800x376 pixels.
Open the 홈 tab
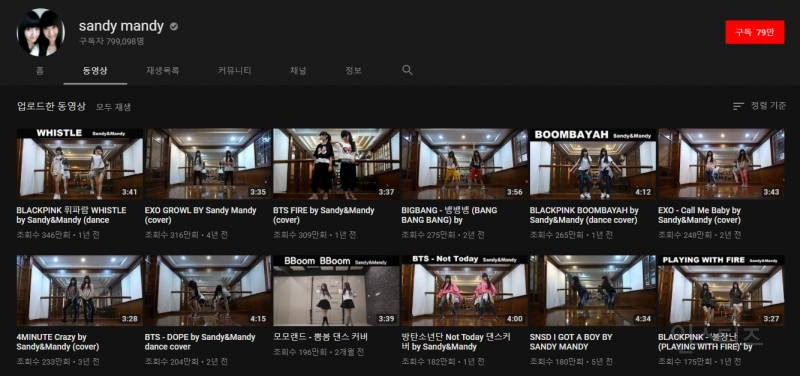pyautogui.click(x=40, y=71)
